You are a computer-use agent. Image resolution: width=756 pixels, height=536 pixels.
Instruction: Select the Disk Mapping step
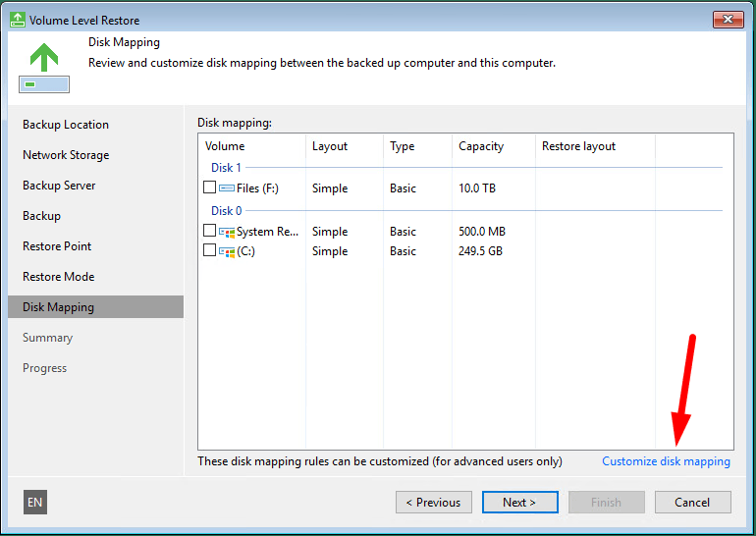[95, 307]
